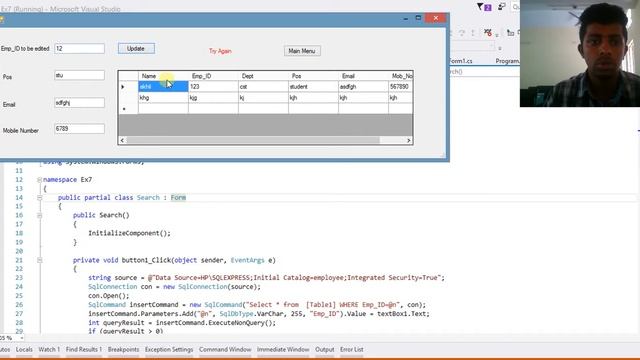Screen dimensions: 640x360
Task: Select the cst department cell
Action: pos(263,87)
